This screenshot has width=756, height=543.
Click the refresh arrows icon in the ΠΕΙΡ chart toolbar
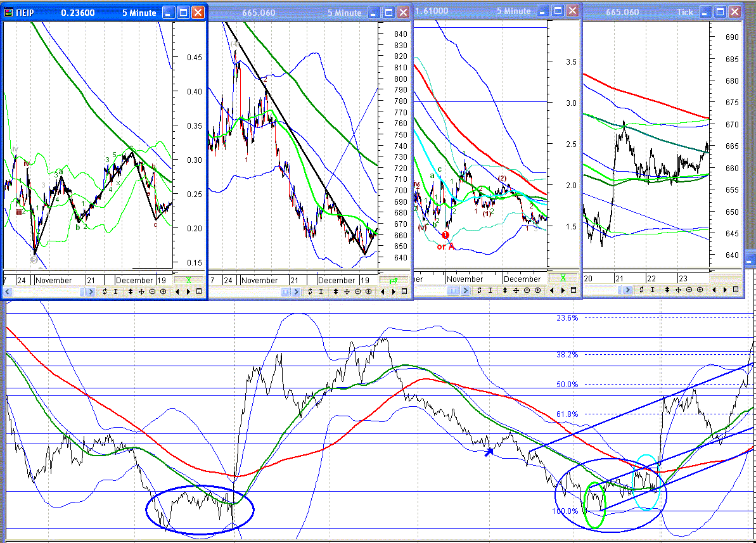[x=105, y=291]
